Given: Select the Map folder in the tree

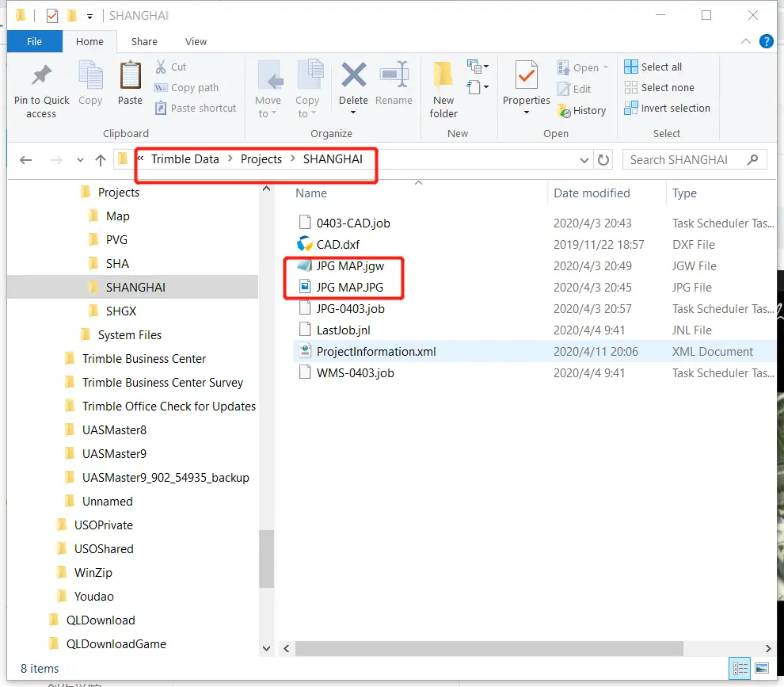Looking at the screenshot, I should tap(117, 216).
